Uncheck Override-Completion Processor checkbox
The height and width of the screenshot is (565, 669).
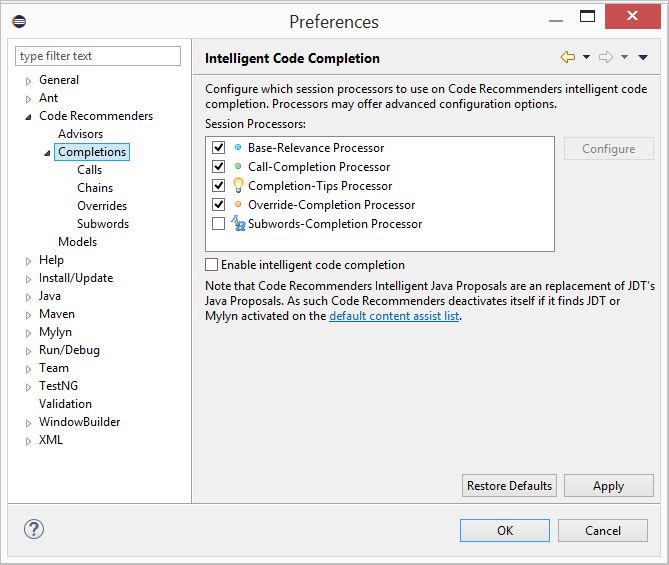click(x=218, y=204)
